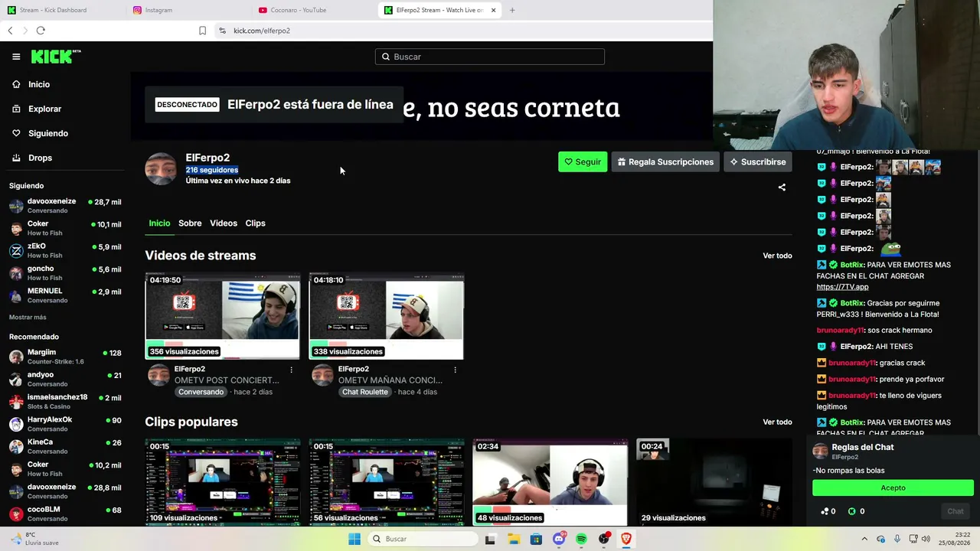Open the 04:19:50 stream video thumbnail
980x551 pixels.
[223, 316]
